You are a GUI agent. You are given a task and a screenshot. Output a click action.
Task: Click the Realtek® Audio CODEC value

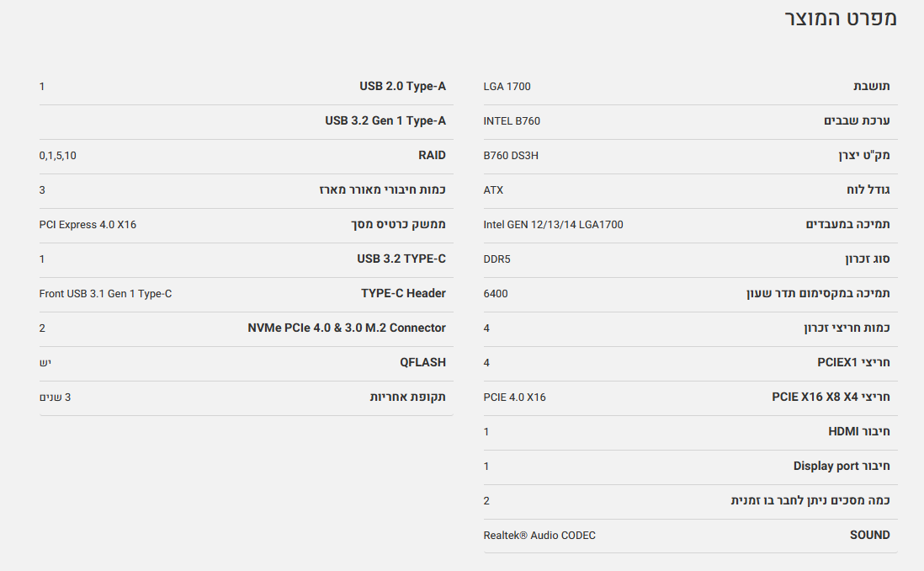click(x=539, y=536)
